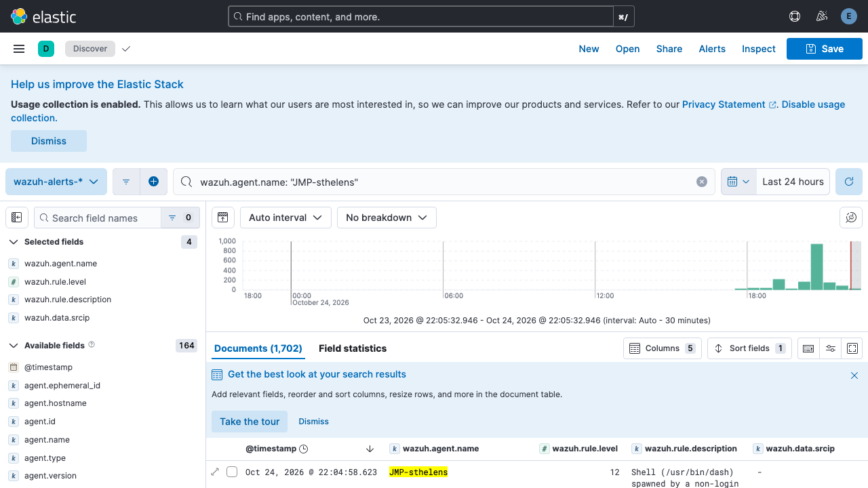Screen dimensions: 868x488
Task: Collapse the Available fields section
Action: (x=14, y=346)
